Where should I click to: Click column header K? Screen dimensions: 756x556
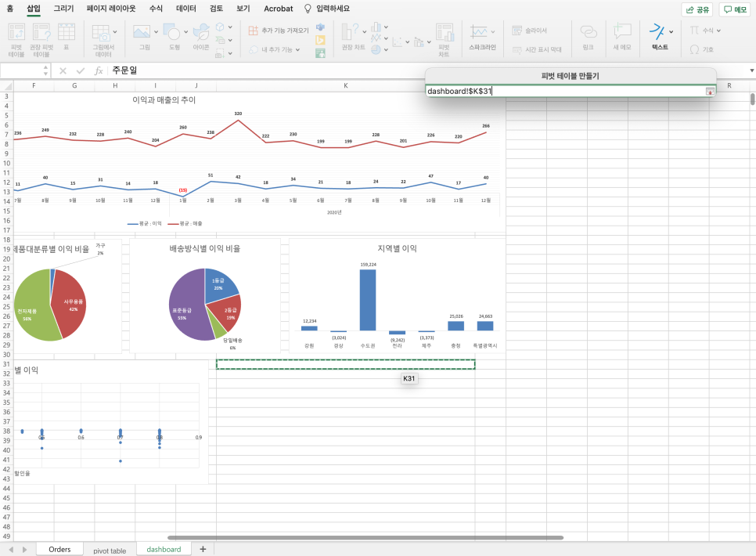click(x=345, y=85)
